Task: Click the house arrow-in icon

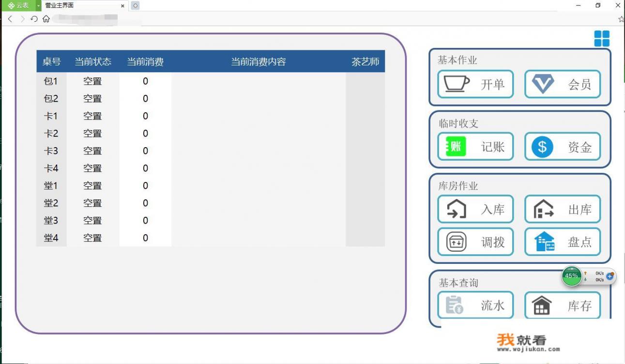Action: (456, 209)
